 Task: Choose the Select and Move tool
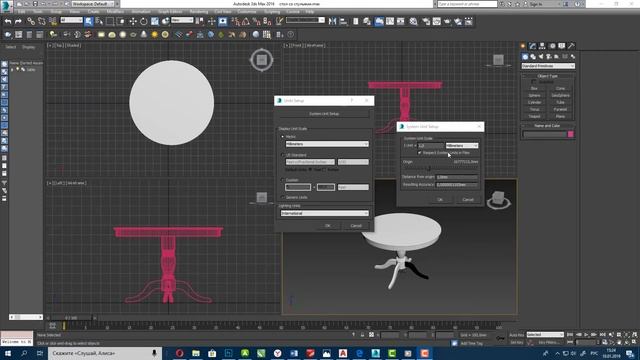[133, 21]
